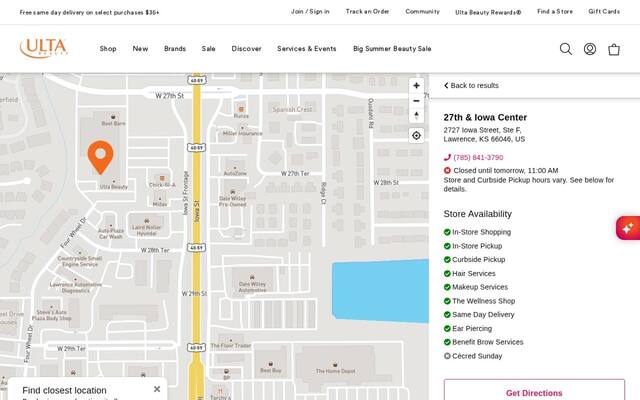This screenshot has height=400, width=640.
Task: Open the Sale menu
Action: pyautogui.click(x=208, y=49)
